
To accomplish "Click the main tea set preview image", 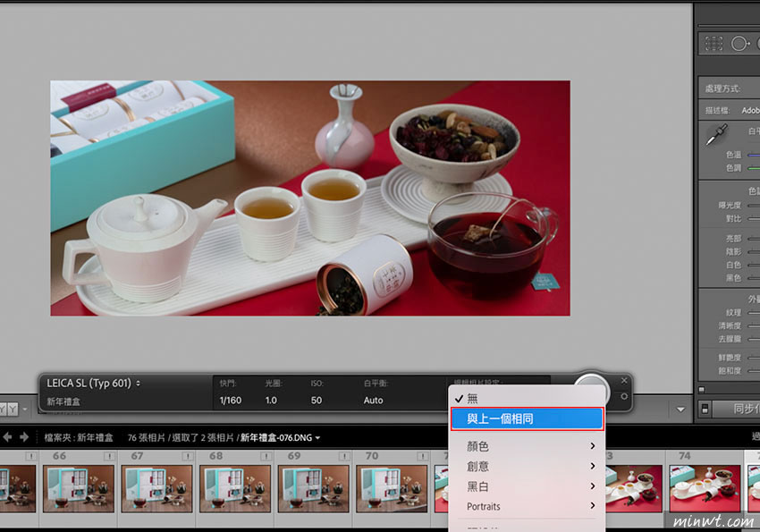I will point(310,198).
